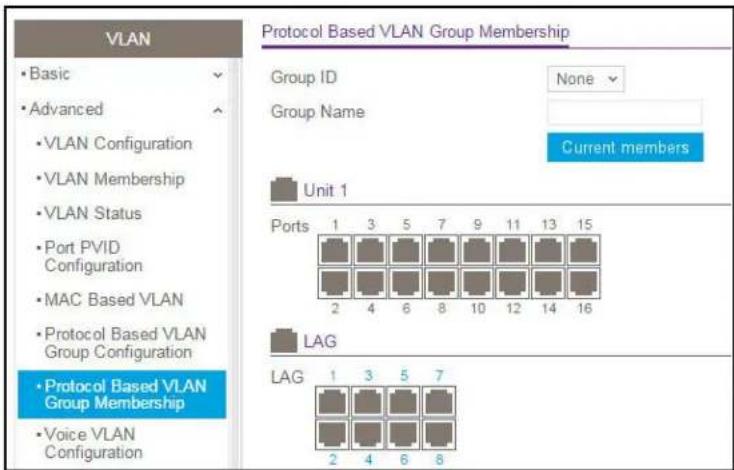This screenshot has width=734, height=470.
Task: Click the sidebar vertical scrollbar
Action: (x=235, y=262)
